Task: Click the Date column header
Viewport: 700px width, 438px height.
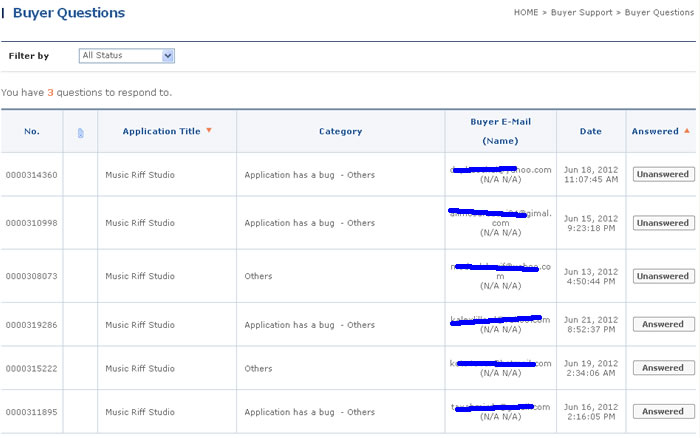Action: [590, 132]
